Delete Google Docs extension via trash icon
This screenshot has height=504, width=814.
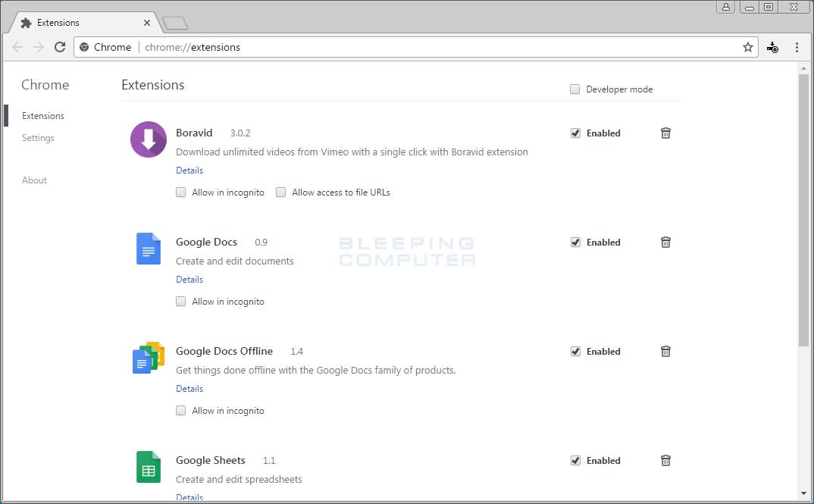pos(665,243)
